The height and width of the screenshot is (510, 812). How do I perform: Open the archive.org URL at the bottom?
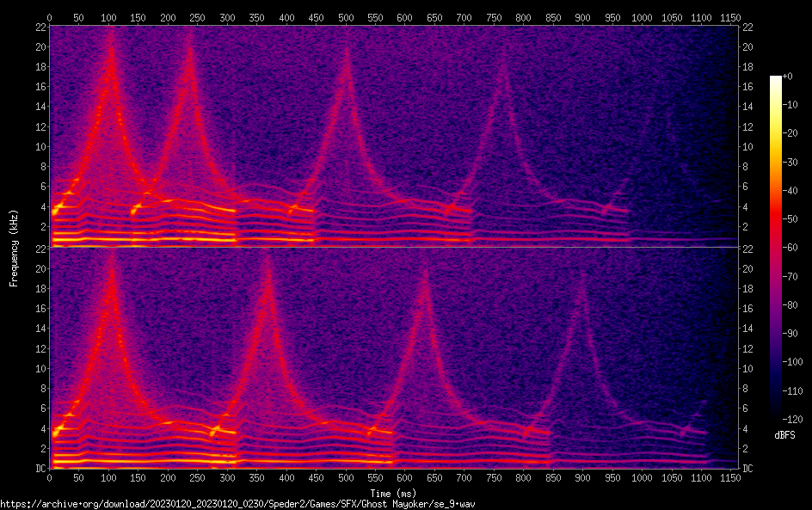pos(237,503)
